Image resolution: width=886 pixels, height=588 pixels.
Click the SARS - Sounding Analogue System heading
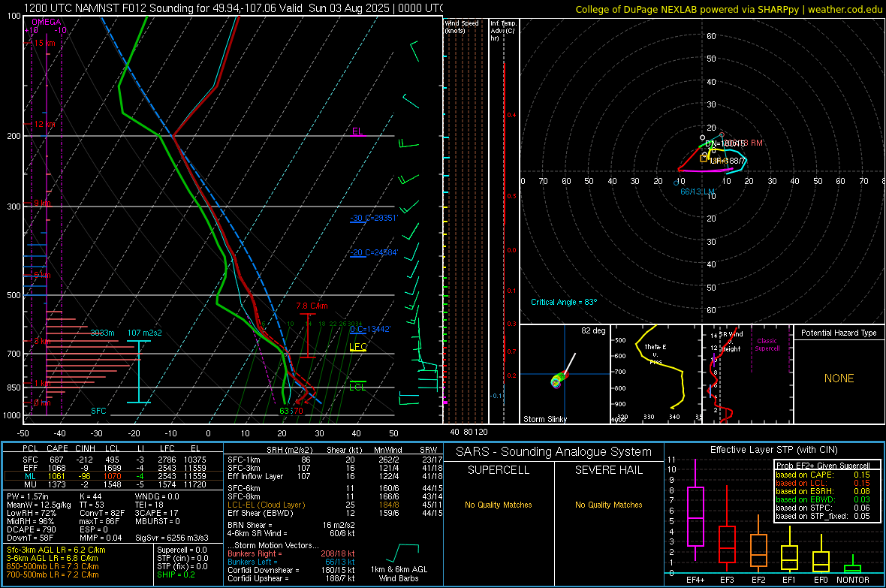tap(553, 452)
